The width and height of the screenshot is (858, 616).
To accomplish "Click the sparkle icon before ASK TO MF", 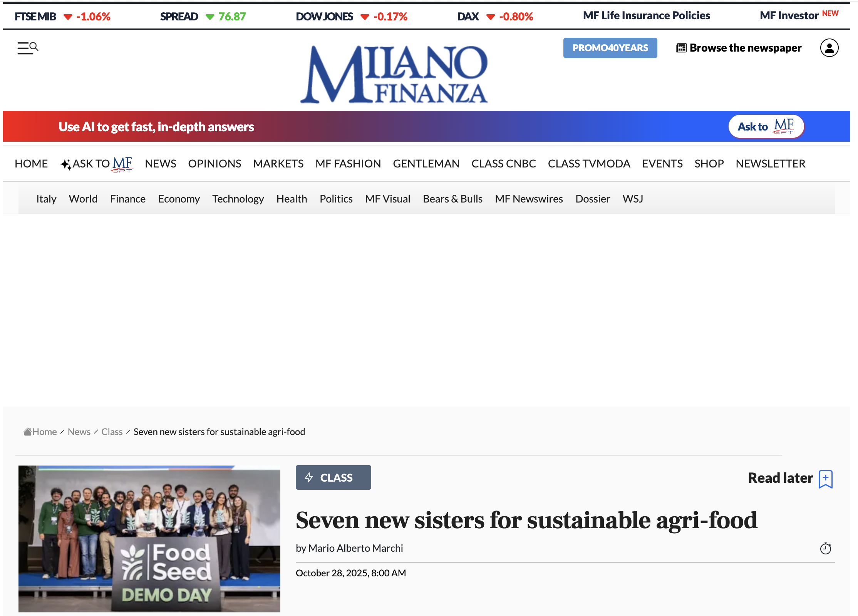I will (x=66, y=164).
